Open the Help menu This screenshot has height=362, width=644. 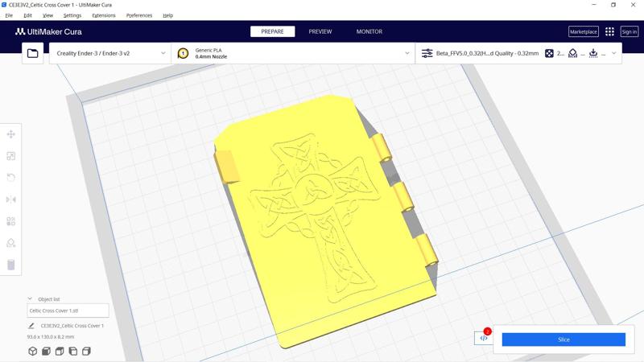167,15
